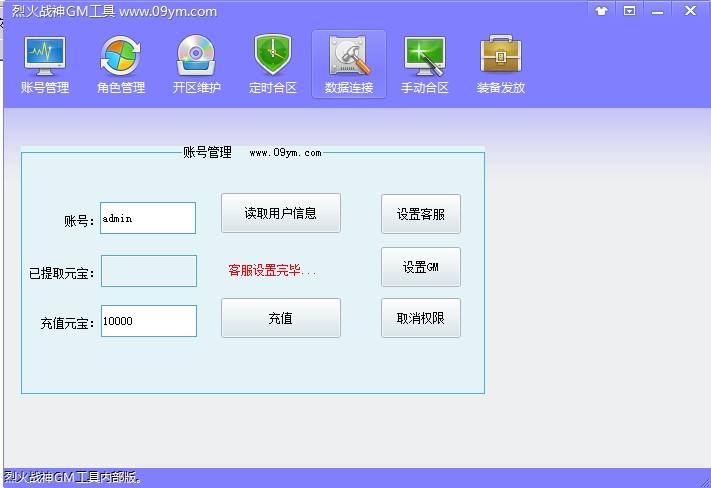Click the window title 烈火战神GM工具
Image resolution: width=711 pixels, height=488 pixels.
click(63, 11)
